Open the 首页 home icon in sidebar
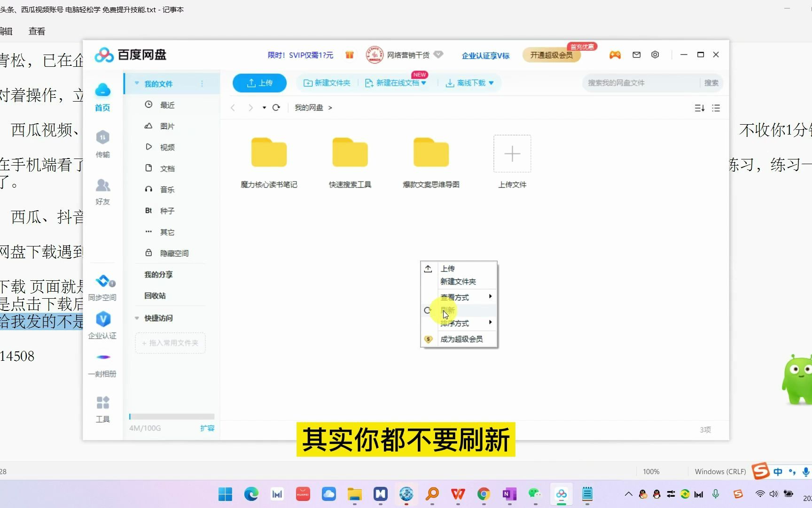Screen dimensions: 812x508 click(x=102, y=97)
